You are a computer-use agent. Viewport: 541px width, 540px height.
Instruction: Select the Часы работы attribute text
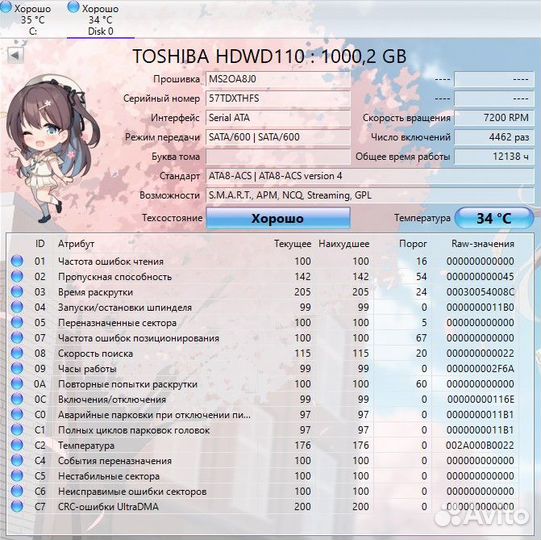click(87, 369)
